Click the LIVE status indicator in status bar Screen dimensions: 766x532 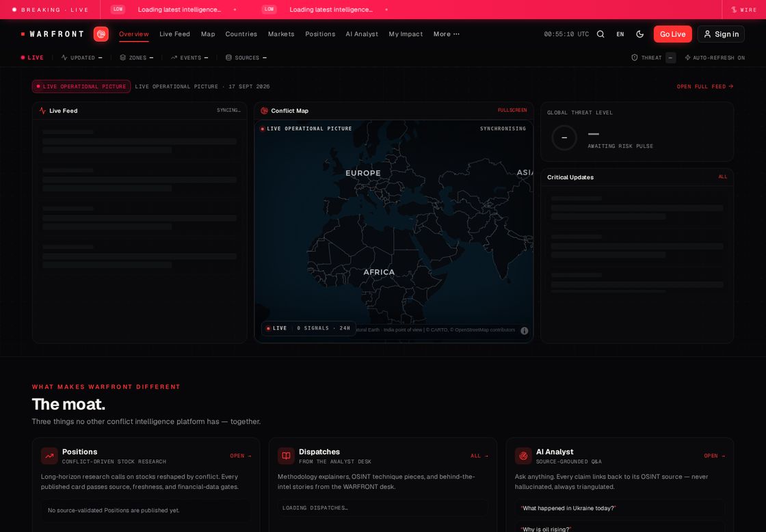(x=32, y=57)
